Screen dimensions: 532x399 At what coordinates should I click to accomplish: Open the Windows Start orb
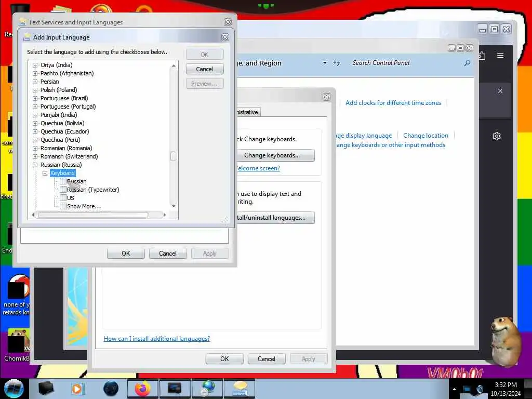tap(14, 389)
